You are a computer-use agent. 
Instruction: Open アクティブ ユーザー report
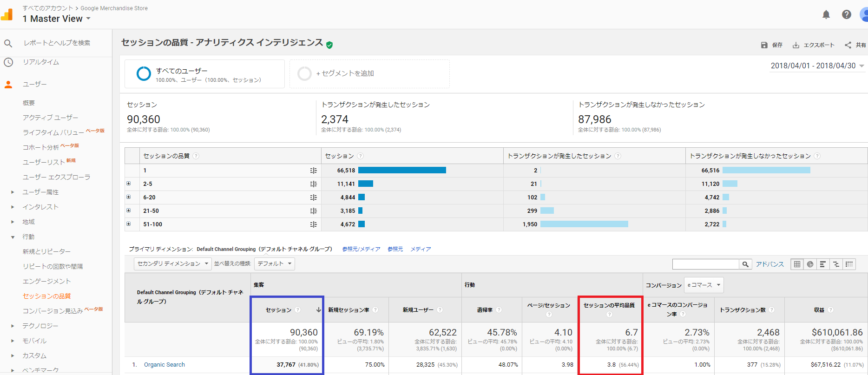tap(51, 118)
